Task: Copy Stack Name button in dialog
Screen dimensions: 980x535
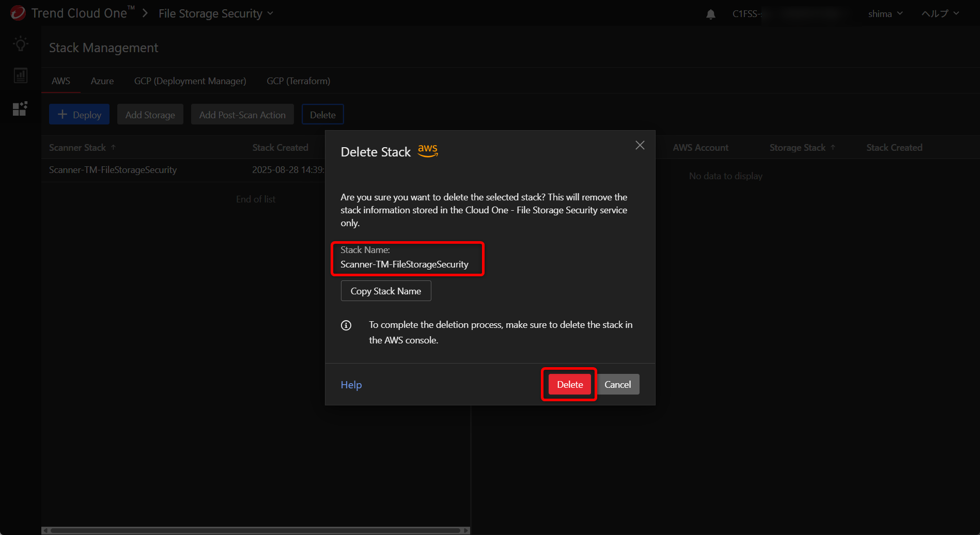Action: pyautogui.click(x=386, y=291)
